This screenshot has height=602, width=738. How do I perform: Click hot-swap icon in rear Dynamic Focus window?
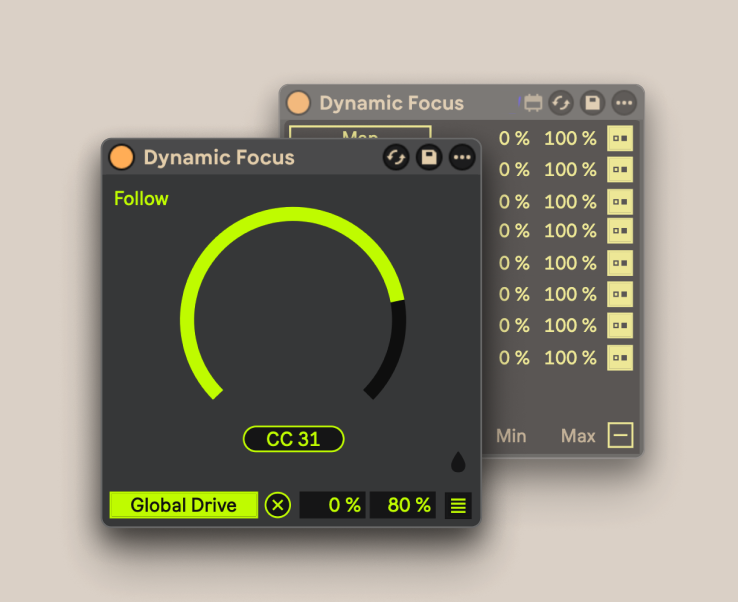click(561, 103)
